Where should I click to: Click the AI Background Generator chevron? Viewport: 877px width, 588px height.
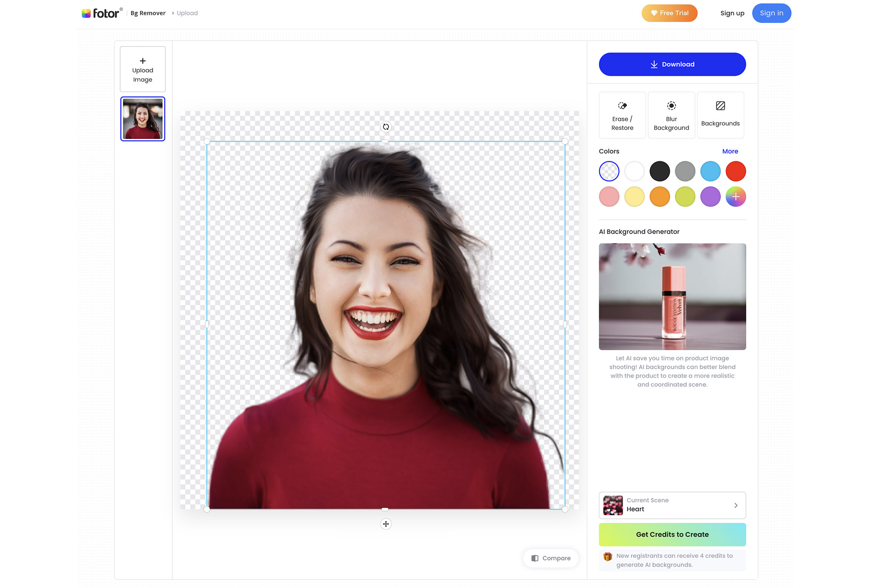tap(737, 505)
